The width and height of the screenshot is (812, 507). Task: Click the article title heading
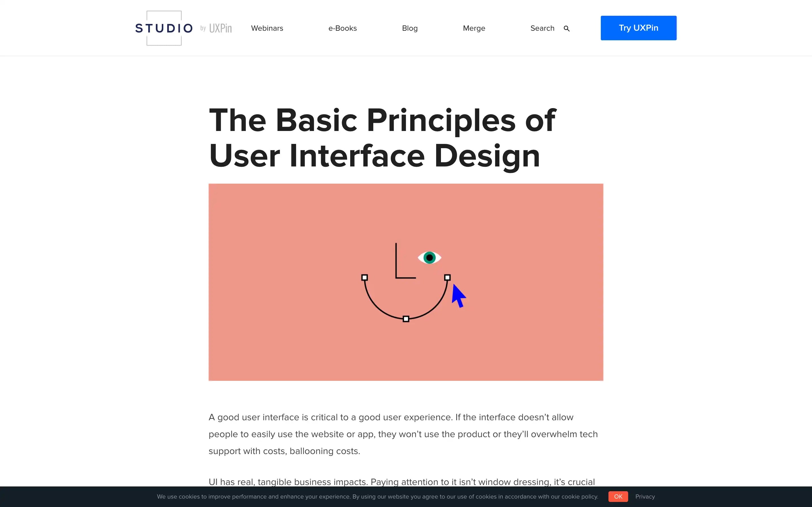click(x=382, y=137)
